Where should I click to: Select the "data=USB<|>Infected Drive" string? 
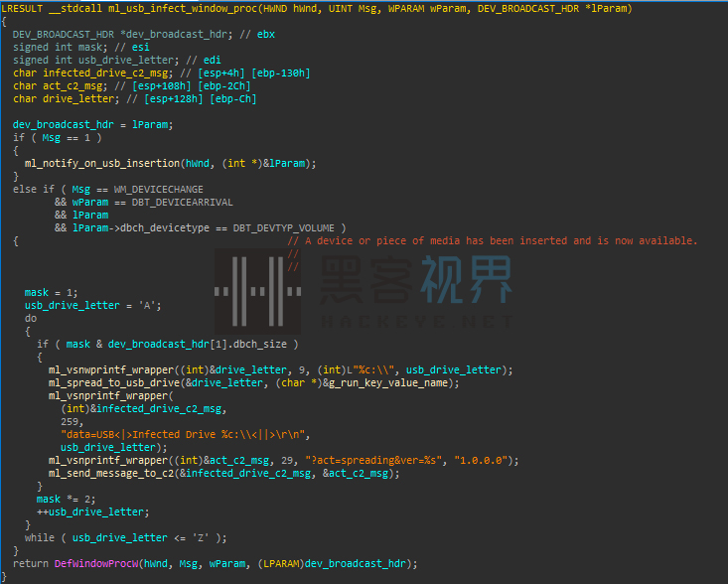click(186, 434)
